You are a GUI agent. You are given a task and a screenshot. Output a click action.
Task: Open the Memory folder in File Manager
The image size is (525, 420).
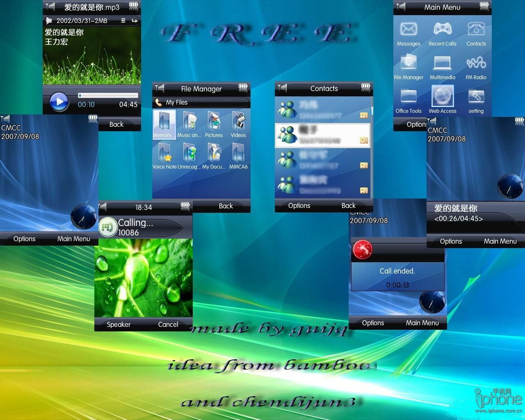[x=164, y=124]
